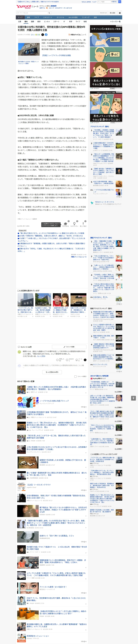Click the scroll-to-top arrow button
This screenshot has width=138, height=644.
coord(133,398)
